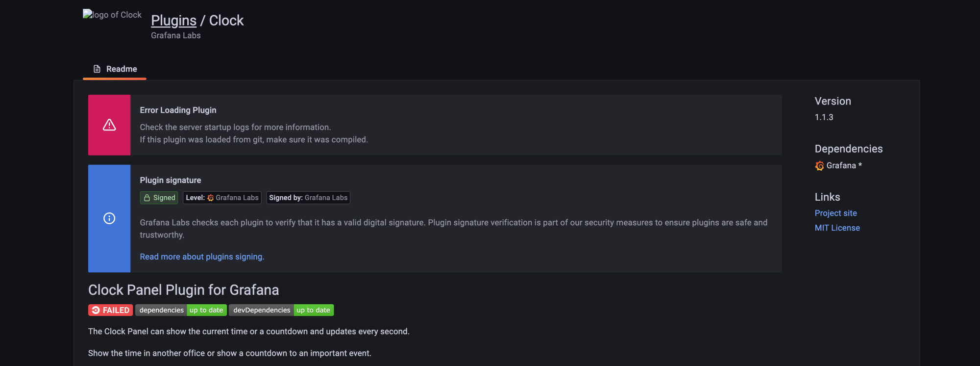The width and height of the screenshot is (980, 366).
Task: Open the Plugins breadcrumb
Action: coord(173,20)
